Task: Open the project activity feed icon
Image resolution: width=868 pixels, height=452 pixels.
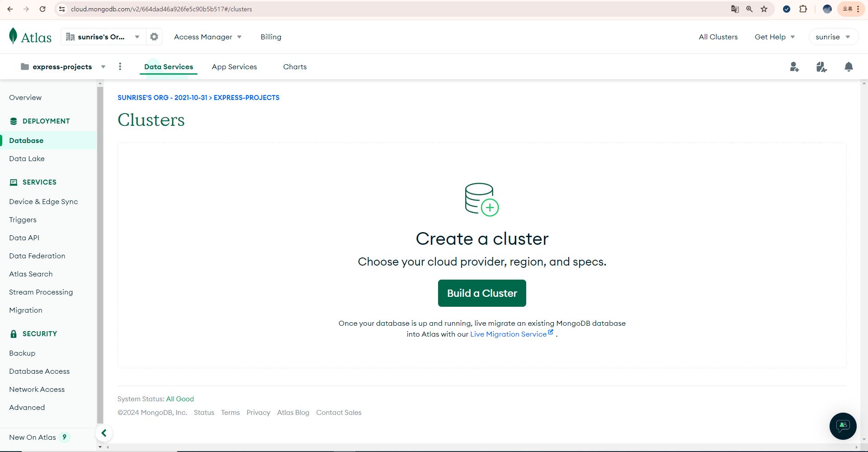Action: coord(821,67)
